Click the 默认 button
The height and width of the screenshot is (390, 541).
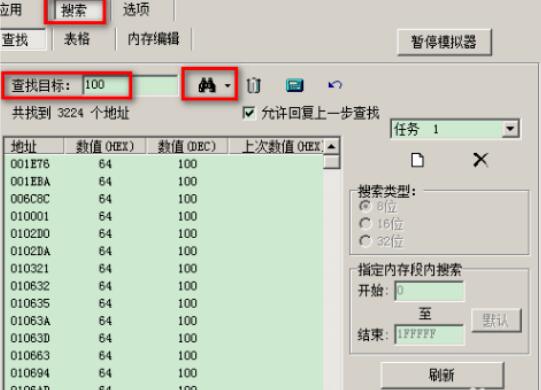tap(496, 321)
